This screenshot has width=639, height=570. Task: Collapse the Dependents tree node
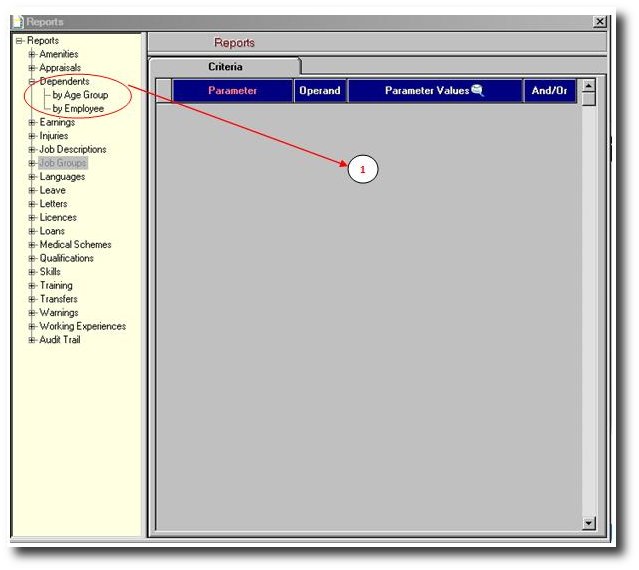(x=32, y=81)
